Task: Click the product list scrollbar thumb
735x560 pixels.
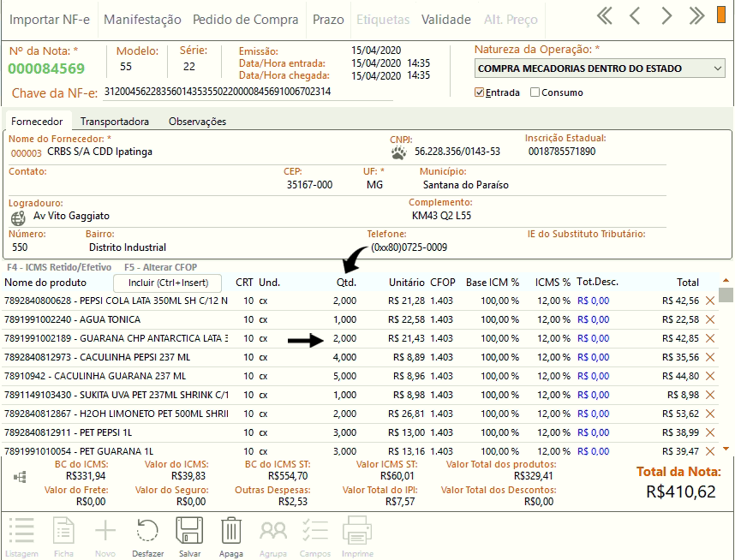Action: click(x=726, y=295)
